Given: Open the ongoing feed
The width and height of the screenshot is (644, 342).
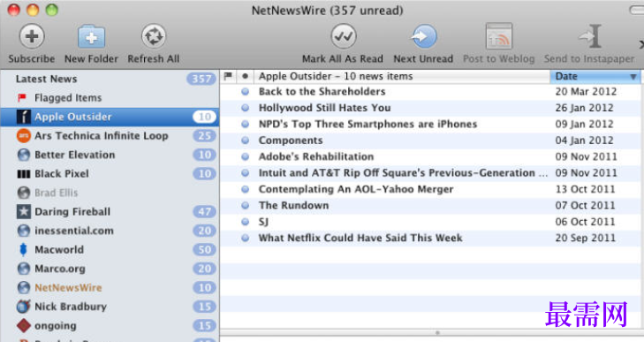Looking at the screenshot, I should pos(110,325).
